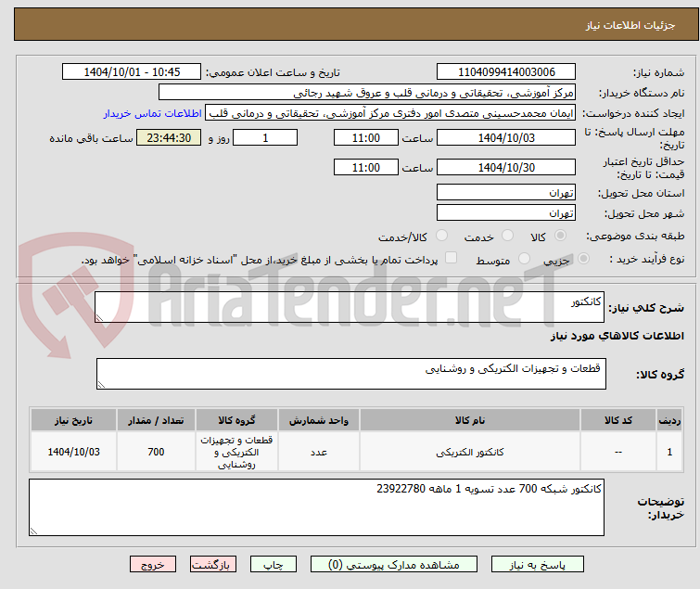Click the response deadline hour 11:00 field
The height and width of the screenshot is (589, 700).
pos(366,137)
